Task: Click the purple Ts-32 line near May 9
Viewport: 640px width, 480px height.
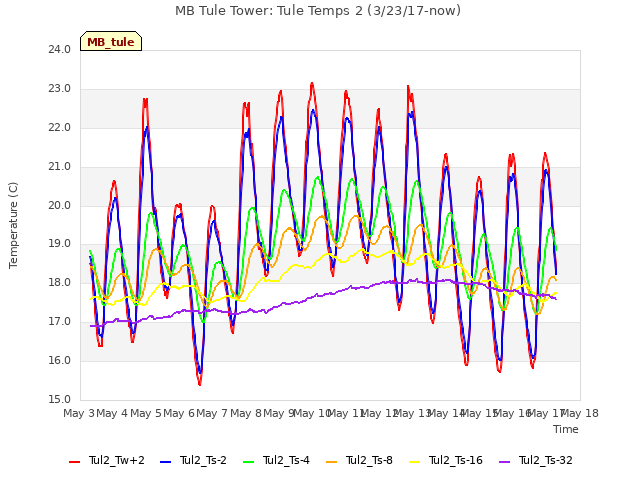Action: click(x=282, y=304)
